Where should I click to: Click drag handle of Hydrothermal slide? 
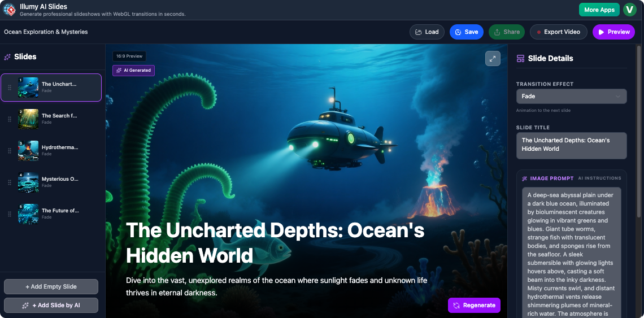tap(10, 151)
